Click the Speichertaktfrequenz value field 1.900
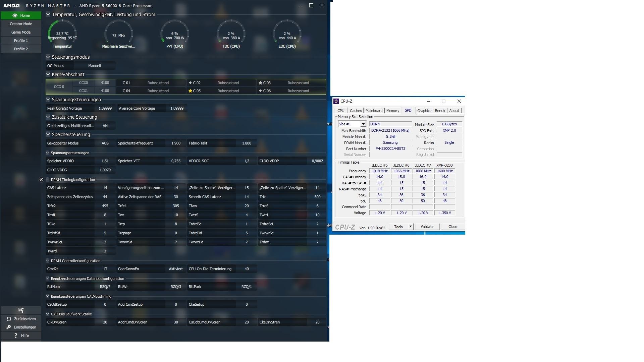The image size is (644, 362). [176, 143]
